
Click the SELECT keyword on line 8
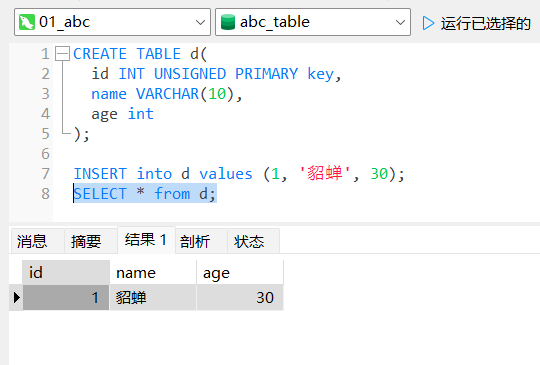[x=100, y=194]
